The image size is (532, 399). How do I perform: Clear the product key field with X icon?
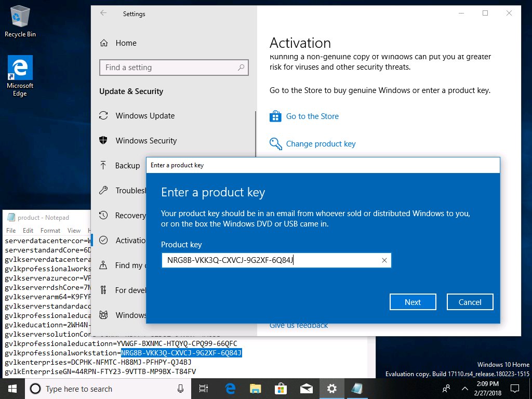point(384,260)
